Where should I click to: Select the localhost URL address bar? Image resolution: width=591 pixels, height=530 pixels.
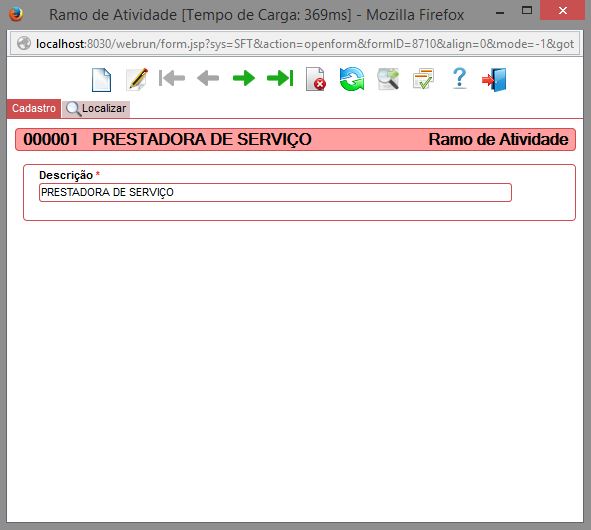pos(305,44)
